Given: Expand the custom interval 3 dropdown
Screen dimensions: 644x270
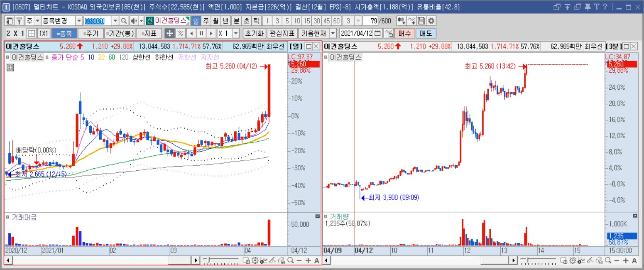Looking at the screenshot, I should coord(358,21).
